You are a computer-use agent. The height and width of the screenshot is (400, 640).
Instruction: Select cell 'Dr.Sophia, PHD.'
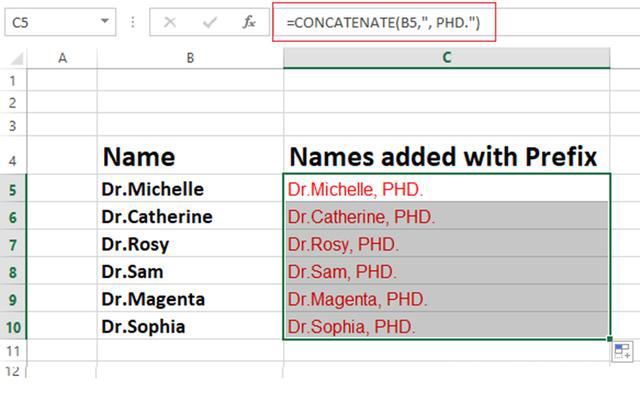[x=447, y=326]
